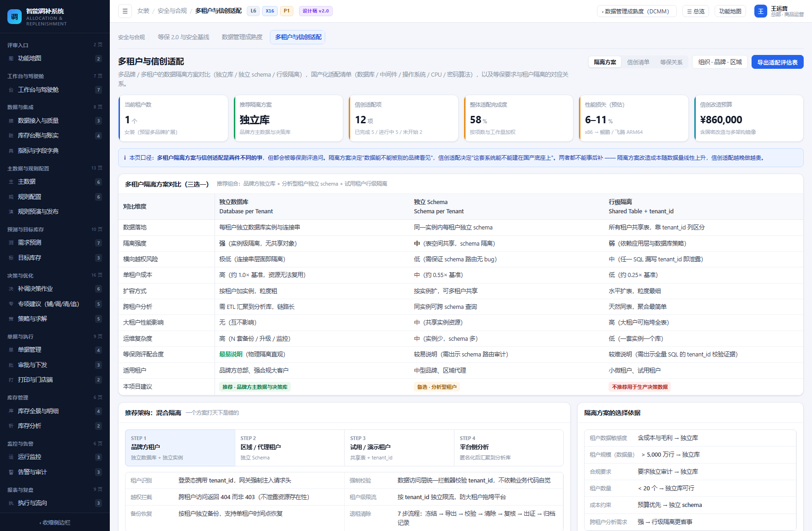The width and height of the screenshot is (812, 531).
Task: Open 组织 · 品牌 · 区域 selector
Action: (720, 62)
